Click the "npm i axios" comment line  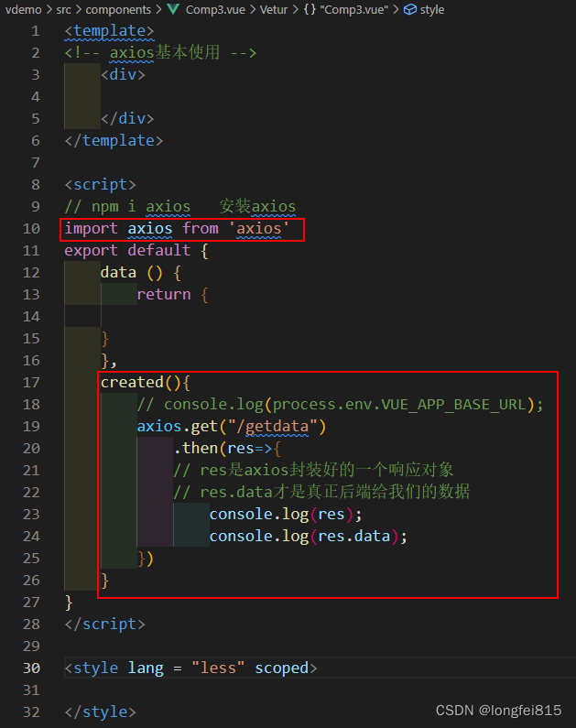click(x=180, y=206)
